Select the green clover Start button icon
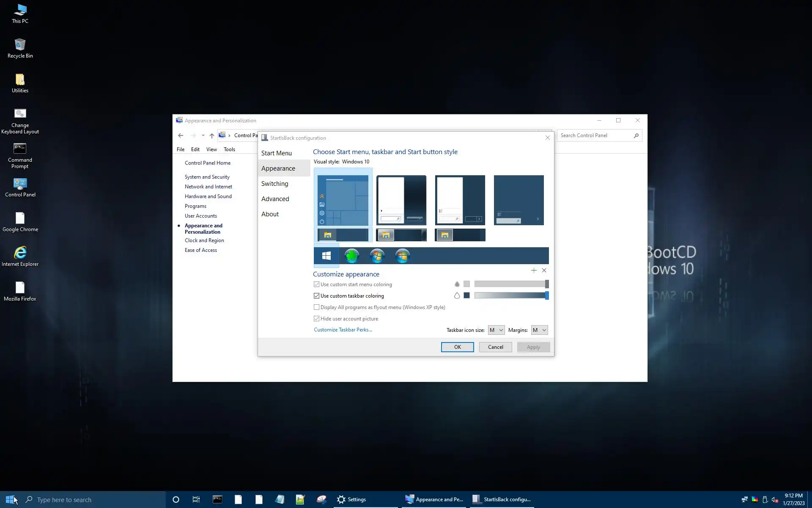Image resolution: width=812 pixels, height=508 pixels. point(351,256)
